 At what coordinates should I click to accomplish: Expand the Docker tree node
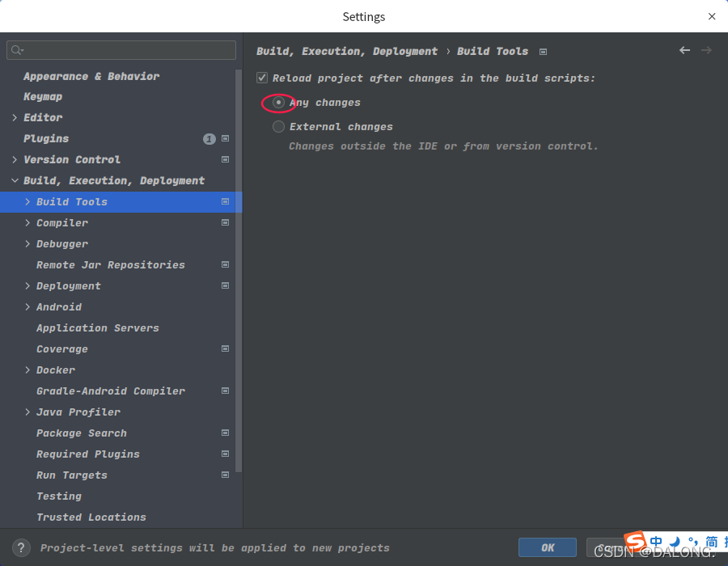(x=28, y=370)
